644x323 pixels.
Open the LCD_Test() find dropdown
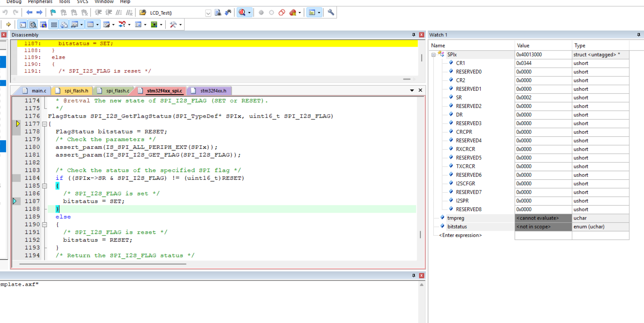coord(208,13)
